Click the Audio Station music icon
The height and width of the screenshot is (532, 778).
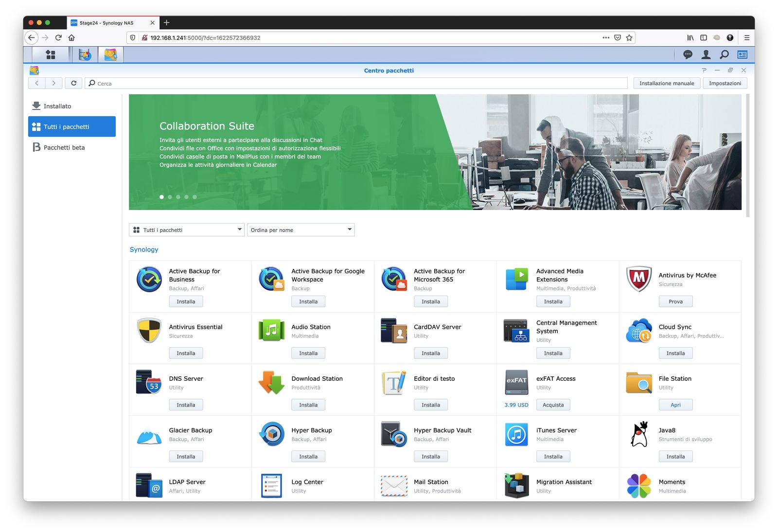[x=271, y=331]
